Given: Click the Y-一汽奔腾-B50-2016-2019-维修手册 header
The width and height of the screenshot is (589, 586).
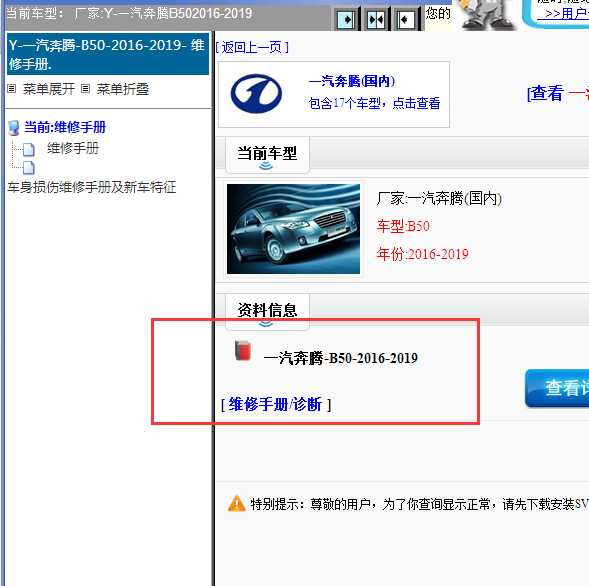Looking at the screenshot, I should click(x=108, y=54).
